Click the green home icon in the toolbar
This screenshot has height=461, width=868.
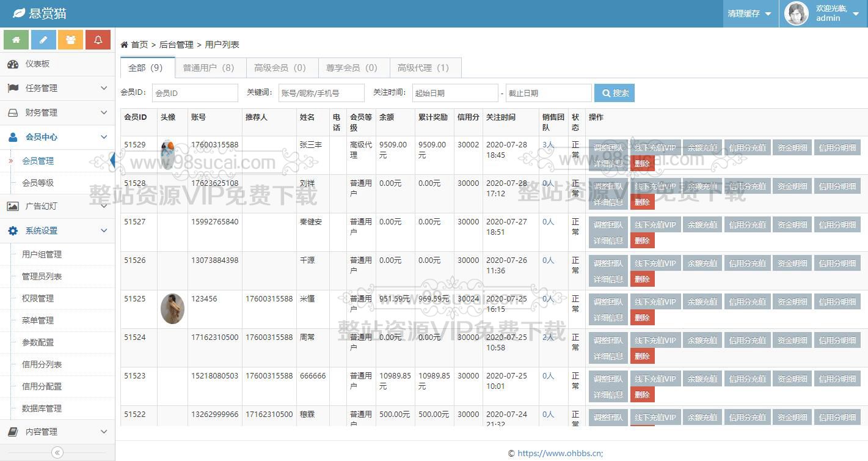point(16,39)
